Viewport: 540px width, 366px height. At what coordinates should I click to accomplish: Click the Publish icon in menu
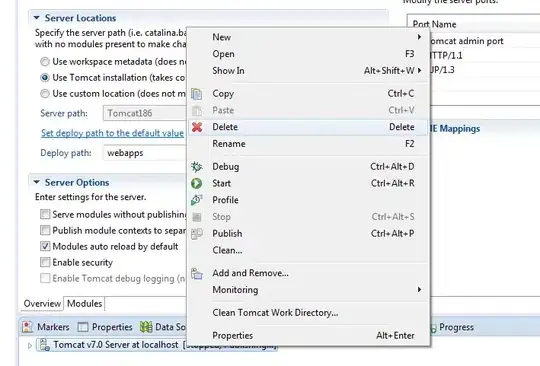click(x=197, y=233)
